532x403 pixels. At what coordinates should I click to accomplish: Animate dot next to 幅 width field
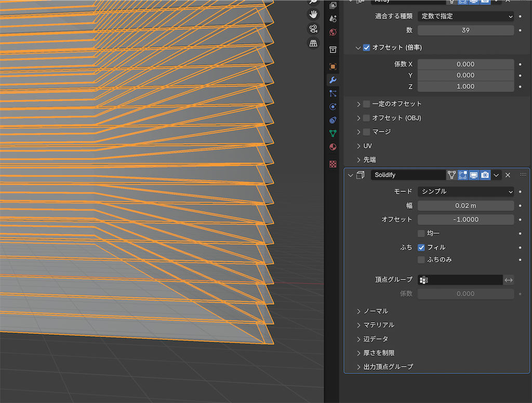tap(520, 206)
